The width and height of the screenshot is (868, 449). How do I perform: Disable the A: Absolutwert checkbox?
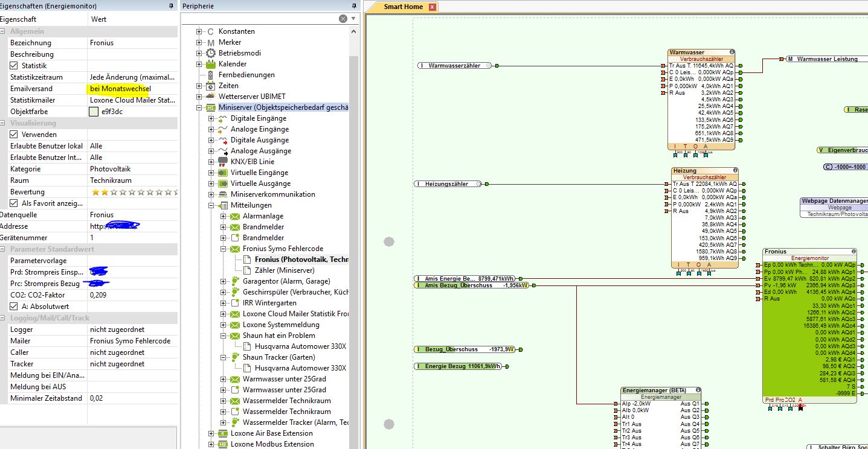[14, 307]
